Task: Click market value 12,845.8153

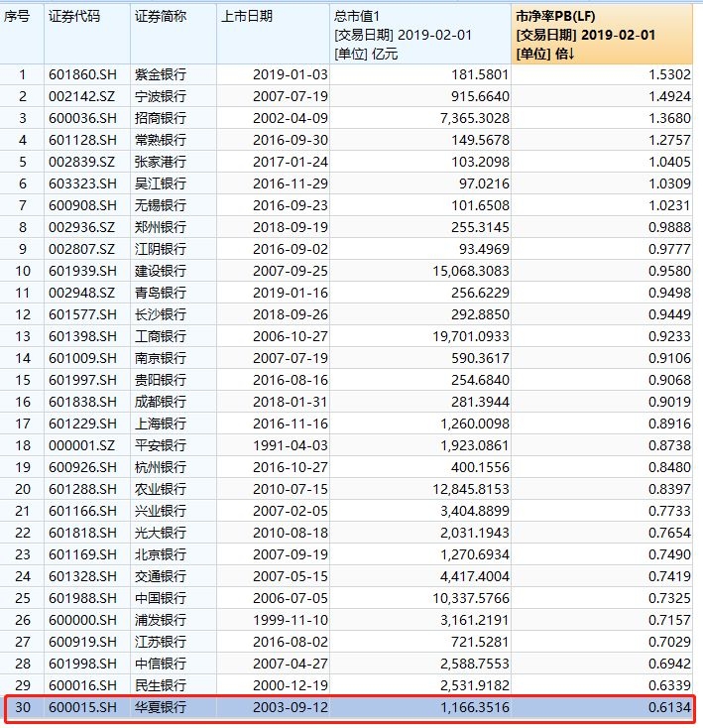Action: click(x=471, y=489)
